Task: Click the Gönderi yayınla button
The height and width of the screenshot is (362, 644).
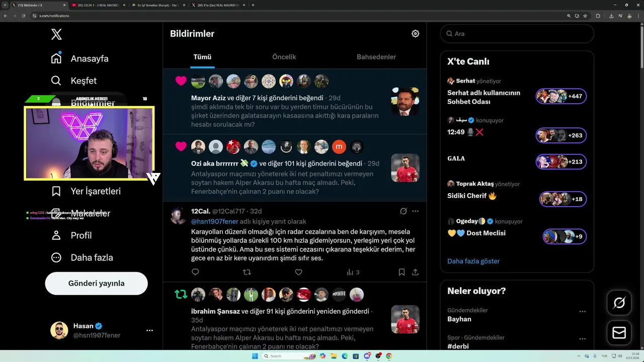Action: pos(97,283)
